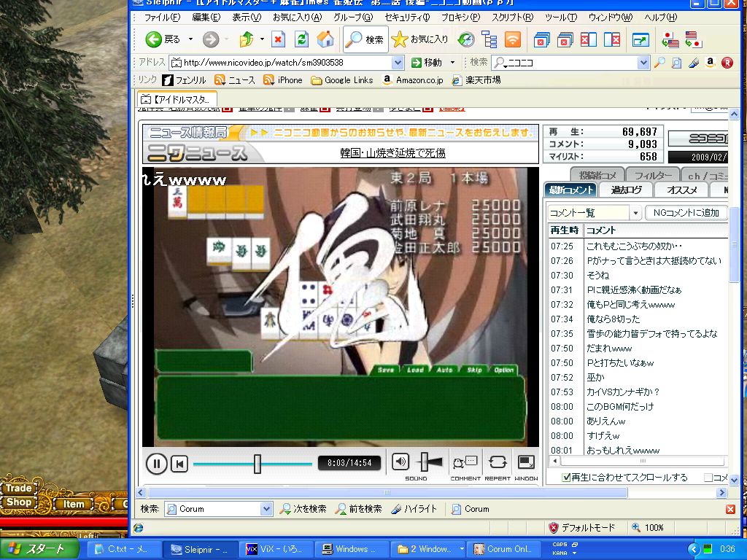Click NGコメントに追加 button
The width and height of the screenshot is (747, 560).
pyautogui.click(x=686, y=213)
